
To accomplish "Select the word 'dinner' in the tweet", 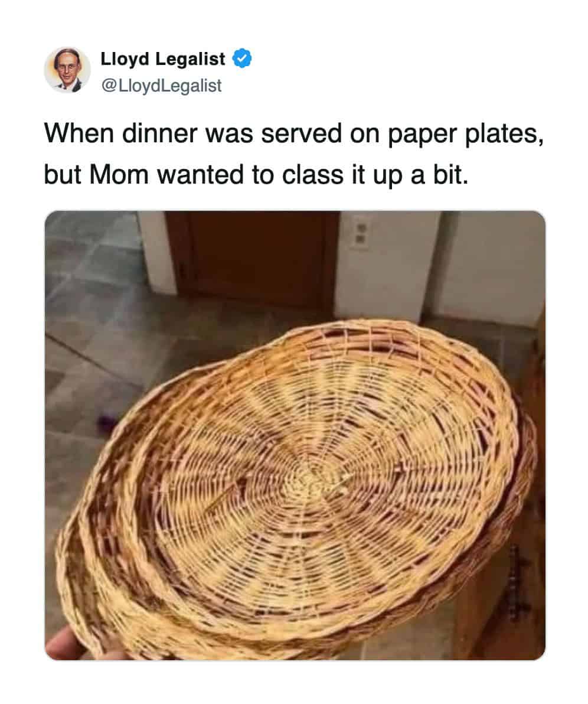I will tap(160, 134).
